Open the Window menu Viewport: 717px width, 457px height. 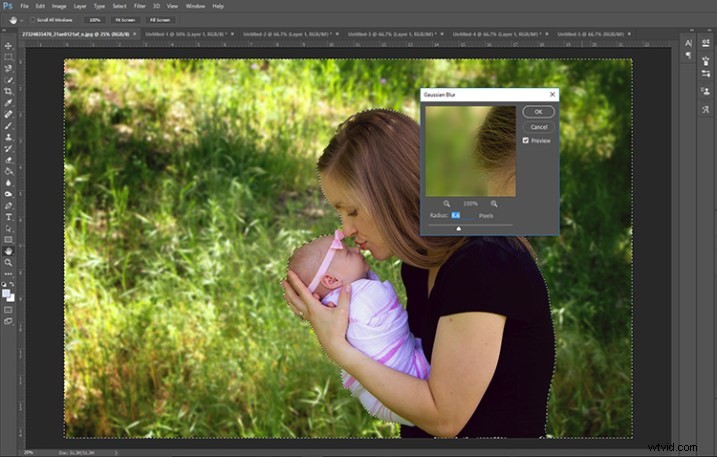195,6
